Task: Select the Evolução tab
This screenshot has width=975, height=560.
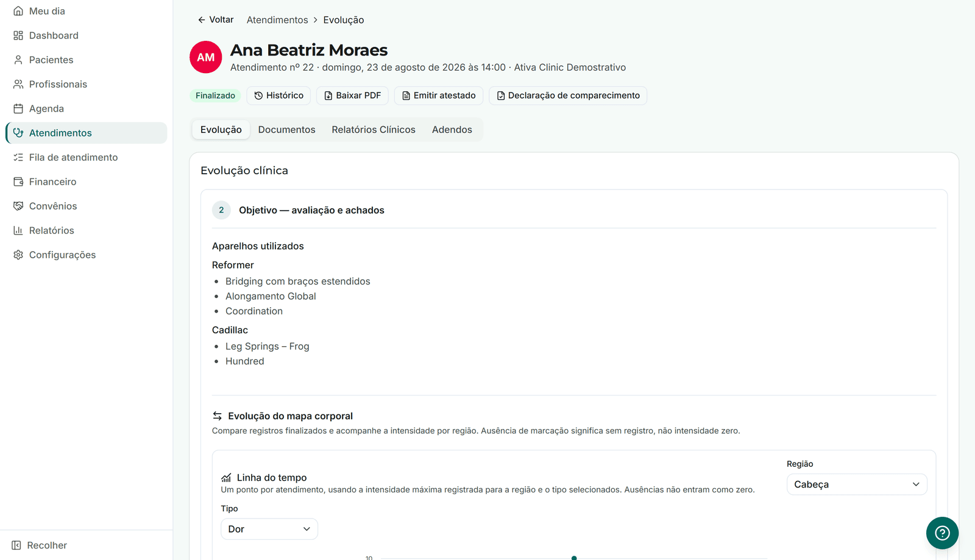Action: click(x=221, y=130)
